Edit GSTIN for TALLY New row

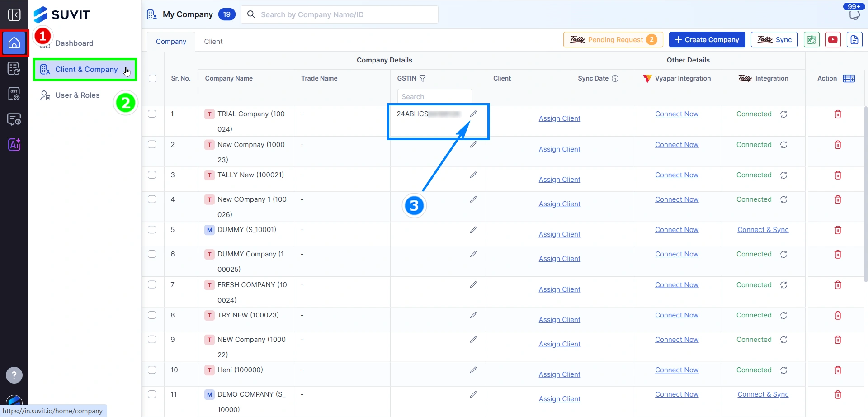[473, 175]
